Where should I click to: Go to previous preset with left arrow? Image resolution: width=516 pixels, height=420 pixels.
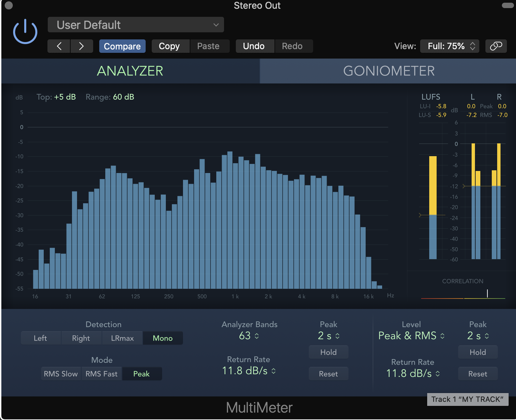tap(59, 46)
